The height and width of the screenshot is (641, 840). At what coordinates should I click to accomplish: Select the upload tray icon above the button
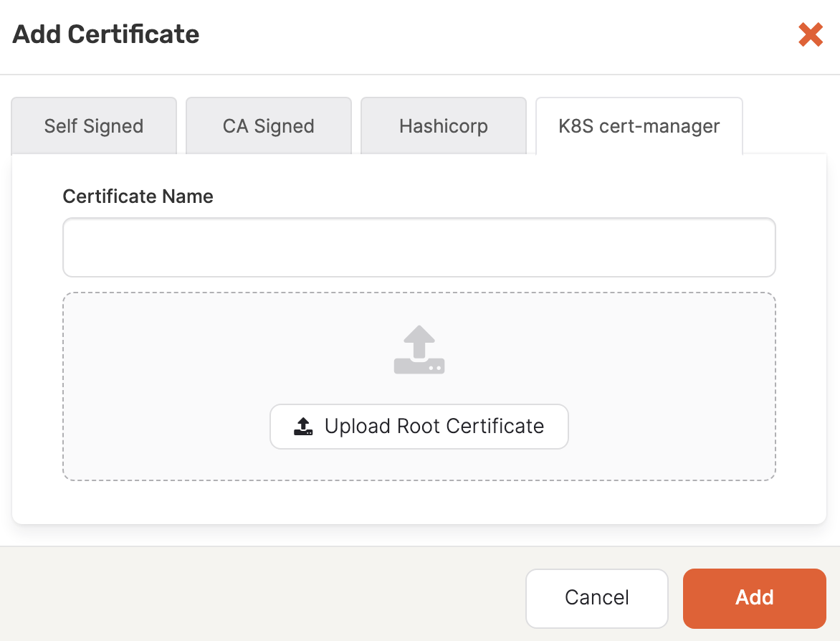click(x=419, y=350)
